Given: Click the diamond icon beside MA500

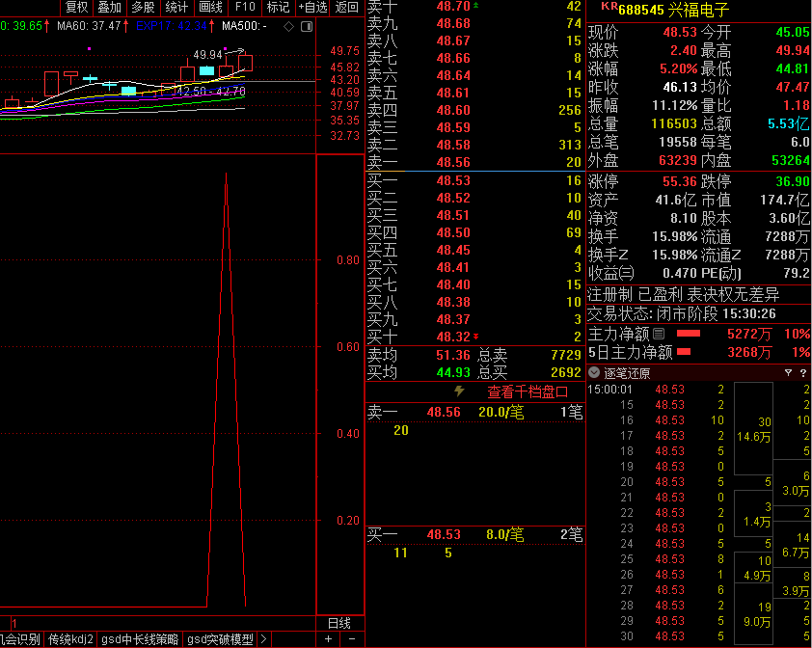Looking at the screenshot, I should pos(288,26).
